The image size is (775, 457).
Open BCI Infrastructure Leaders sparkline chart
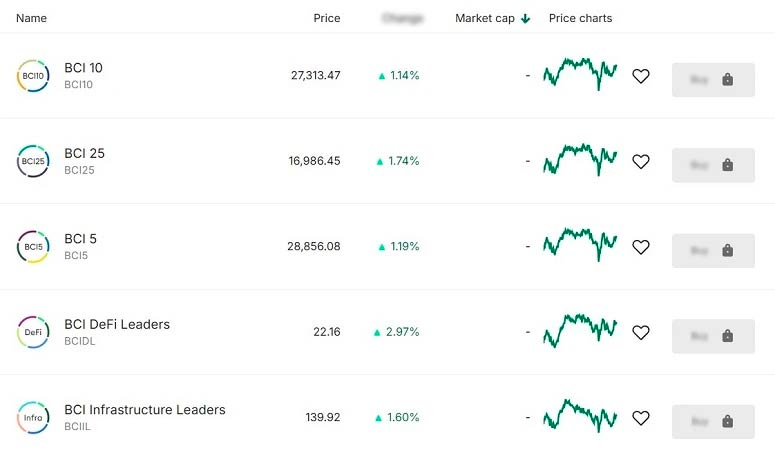coord(580,416)
